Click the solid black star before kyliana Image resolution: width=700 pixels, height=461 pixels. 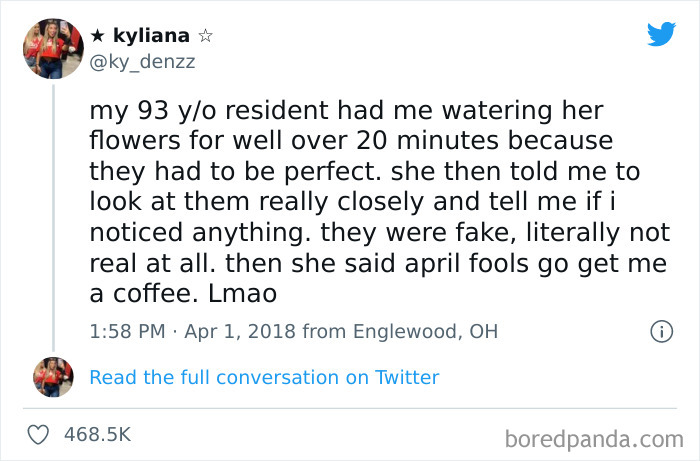(x=96, y=36)
